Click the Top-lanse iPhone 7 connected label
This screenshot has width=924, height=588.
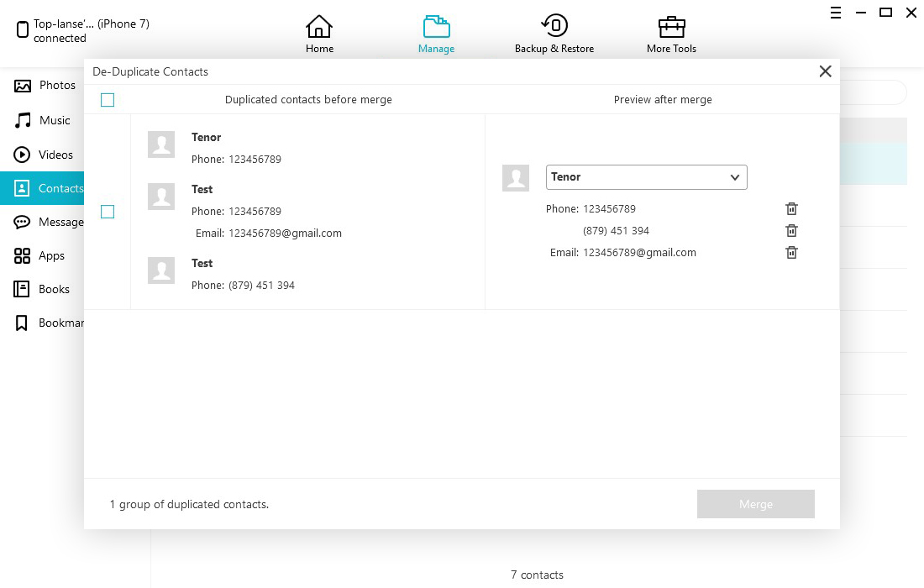92,30
